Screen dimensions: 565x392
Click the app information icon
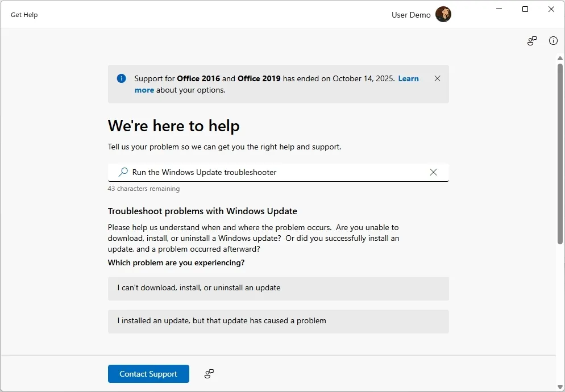tap(553, 40)
